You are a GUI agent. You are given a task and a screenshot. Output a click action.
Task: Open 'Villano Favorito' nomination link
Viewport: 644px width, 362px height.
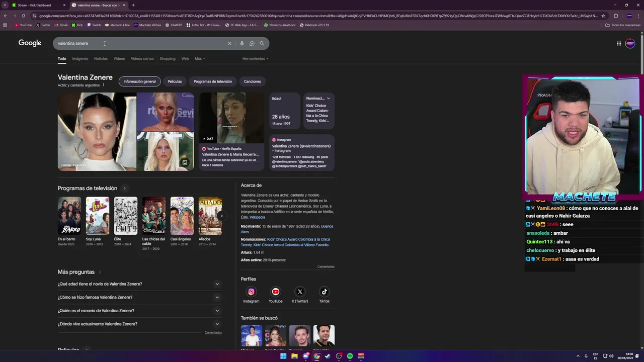tap(291, 245)
